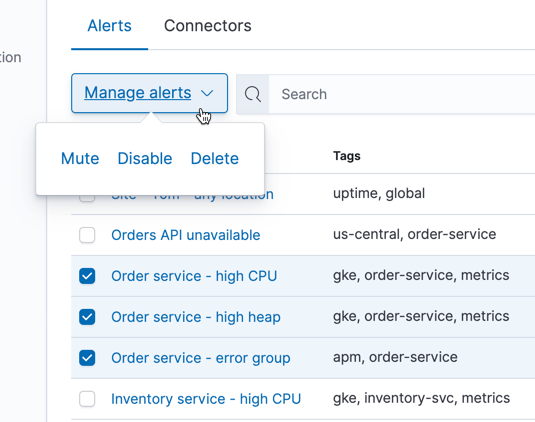Click the Tags column header
Screen dimensions: 535x422
click(x=347, y=156)
